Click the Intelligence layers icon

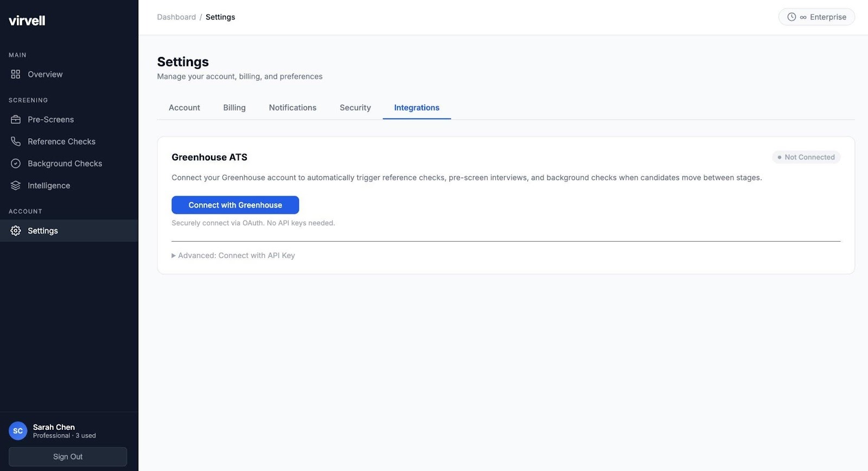coord(16,185)
